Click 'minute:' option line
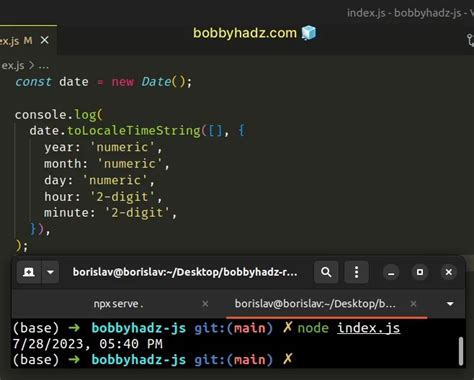474x380 pixels. click(x=110, y=213)
